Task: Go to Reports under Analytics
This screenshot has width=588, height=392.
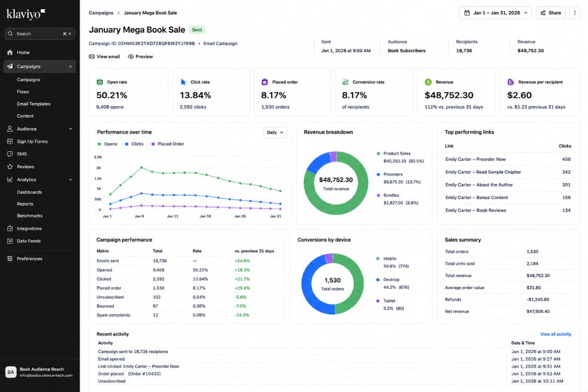Action: pyautogui.click(x=25, y=204)
